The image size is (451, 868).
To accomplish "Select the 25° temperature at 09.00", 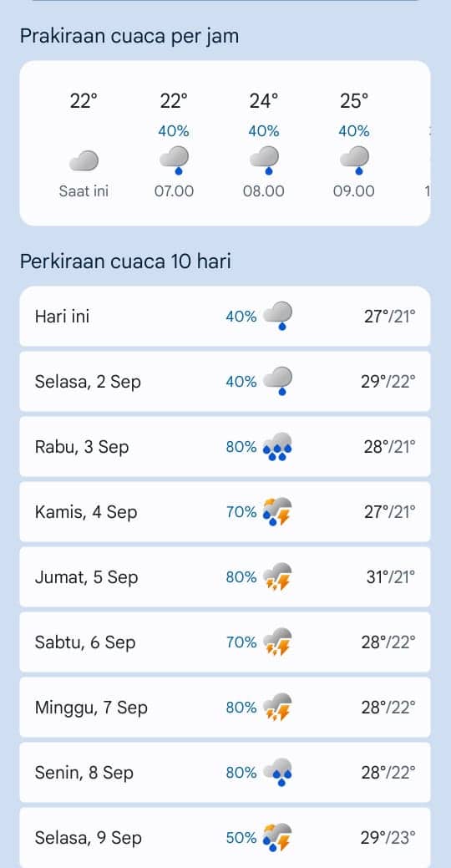I will click(x=354, y=101).
